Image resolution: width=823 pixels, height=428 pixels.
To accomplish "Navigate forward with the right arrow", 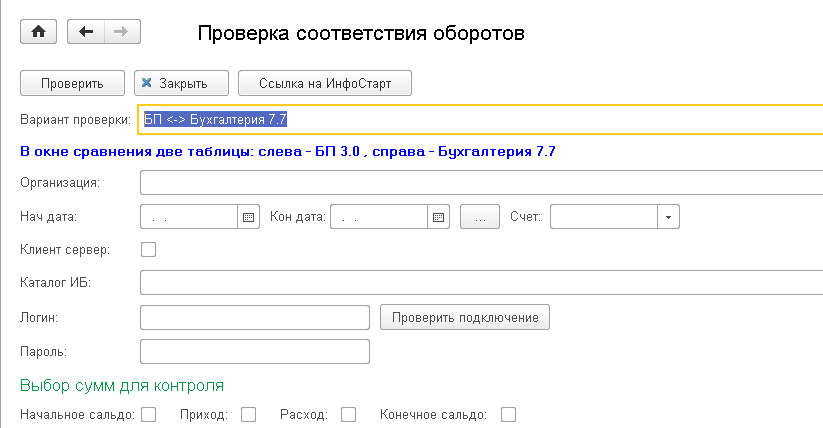I will 120,32.
